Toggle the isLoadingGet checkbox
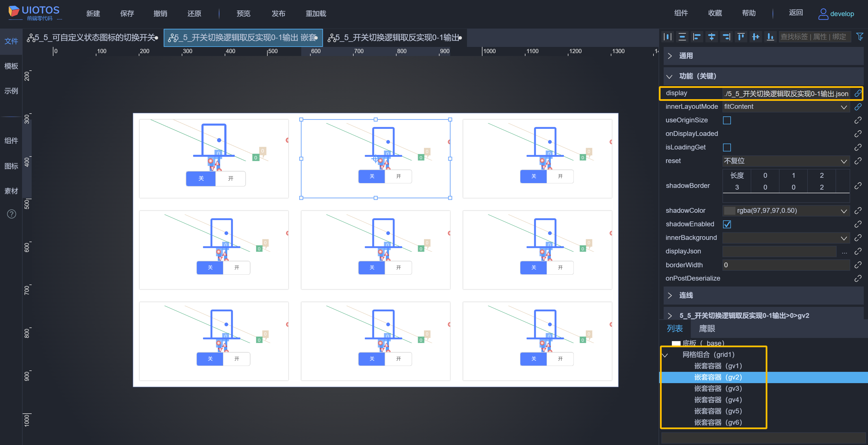 727,147
